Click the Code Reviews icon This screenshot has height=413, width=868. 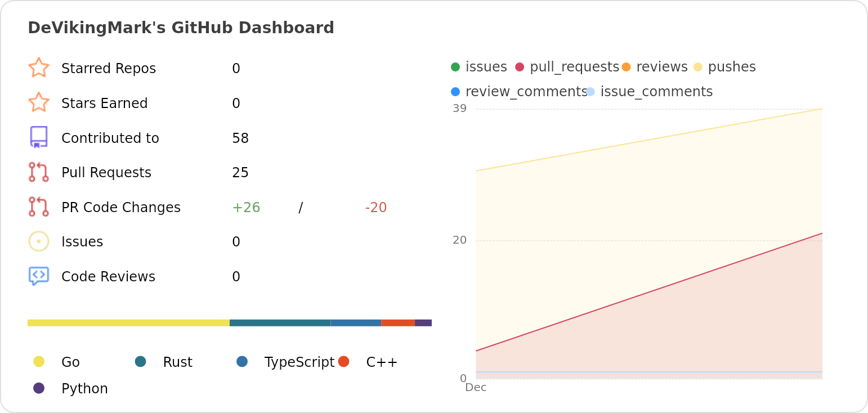point(39,276)
